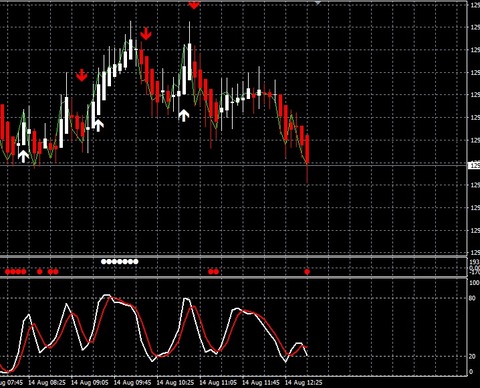Click the 20 level on stochastic scale

click(472, 356)
